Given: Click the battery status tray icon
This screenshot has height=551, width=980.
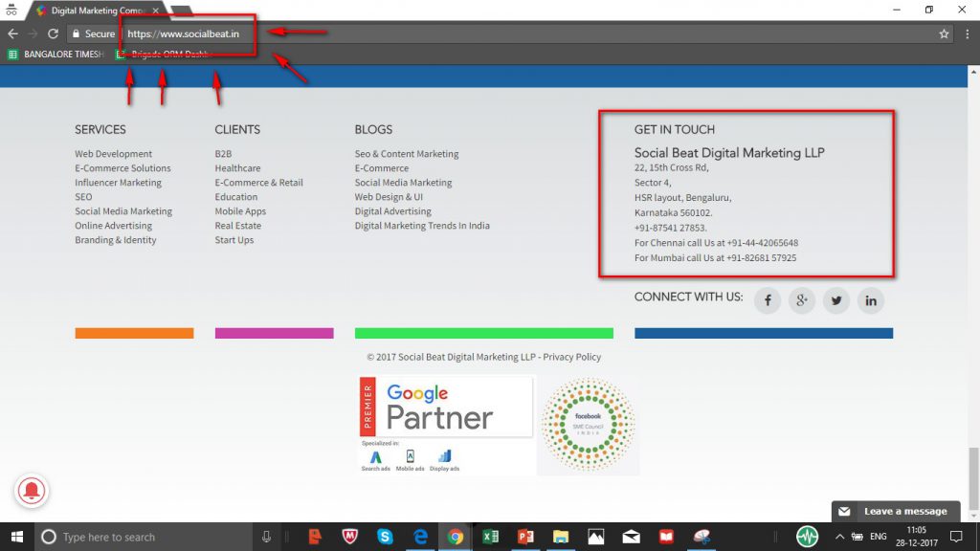Looking at the screenshot, I should pyautogui.click(x=857, y=537).
